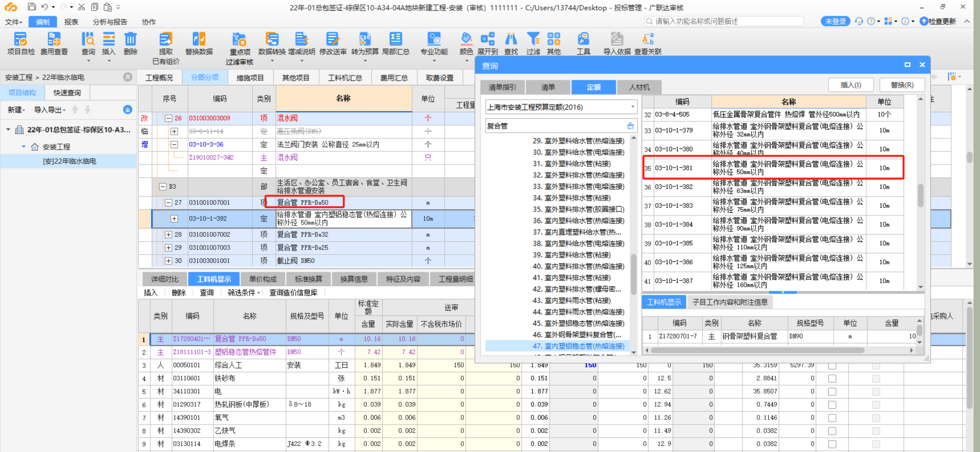Switch to the 清单 tab in query dialog
This screenshot has height=452, width=980.
[548, 87]
